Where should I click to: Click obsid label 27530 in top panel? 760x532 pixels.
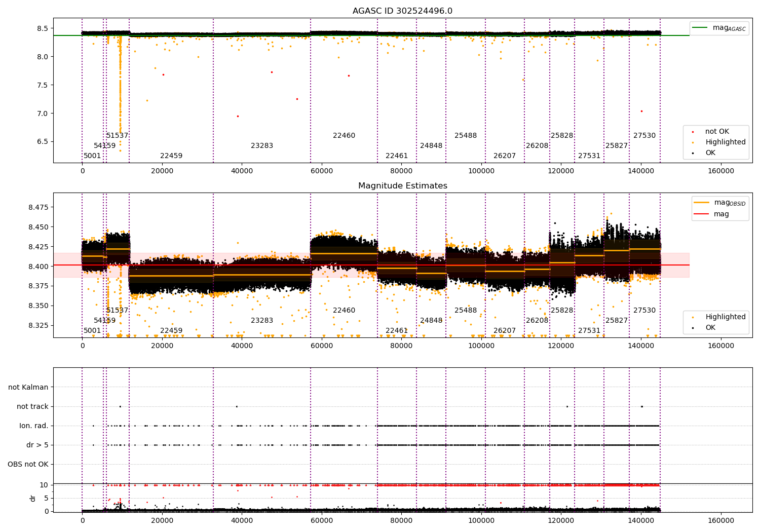(644, 135)
